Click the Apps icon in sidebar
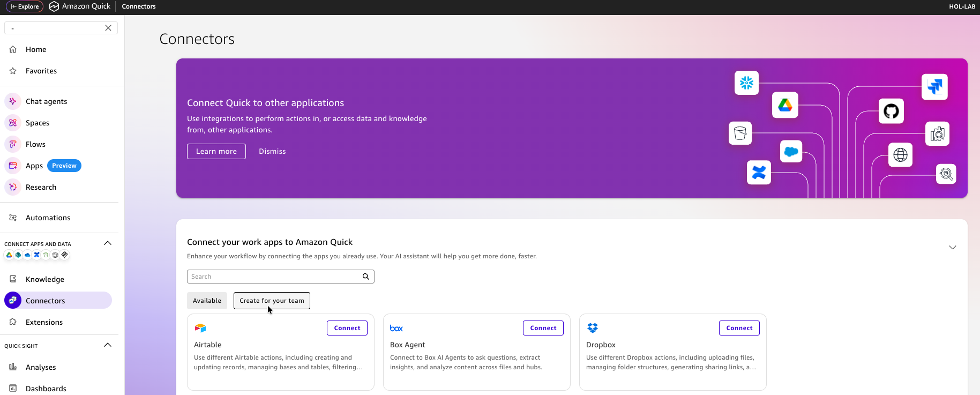Screen dimensions: 980x395 pos(13,166)
